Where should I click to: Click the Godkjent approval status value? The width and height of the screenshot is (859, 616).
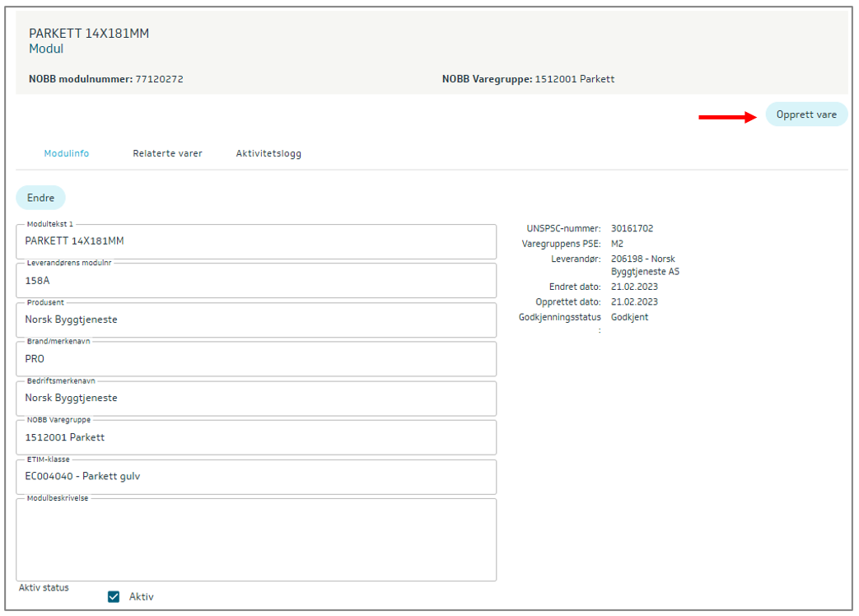coord(629,317)
